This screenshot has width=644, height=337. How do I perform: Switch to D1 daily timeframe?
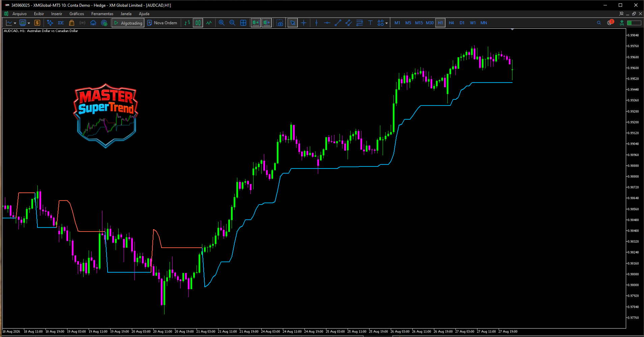462,23
